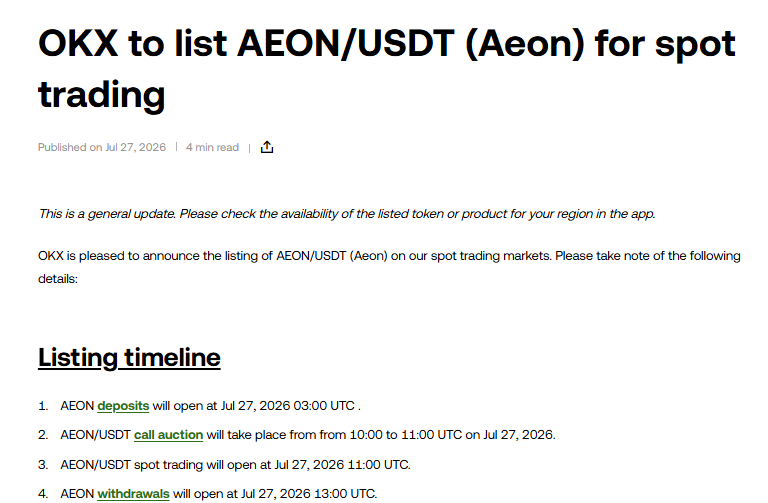The image size is (768, 503).
Task: Click the 4 min read label
Action: [x=212, y=147]
